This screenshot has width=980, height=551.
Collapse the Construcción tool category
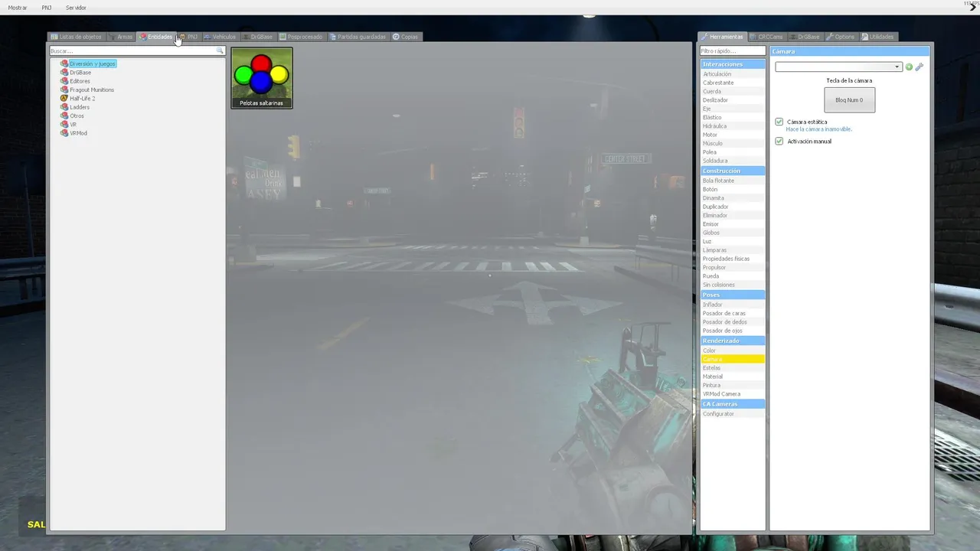(x=733, y=171)
